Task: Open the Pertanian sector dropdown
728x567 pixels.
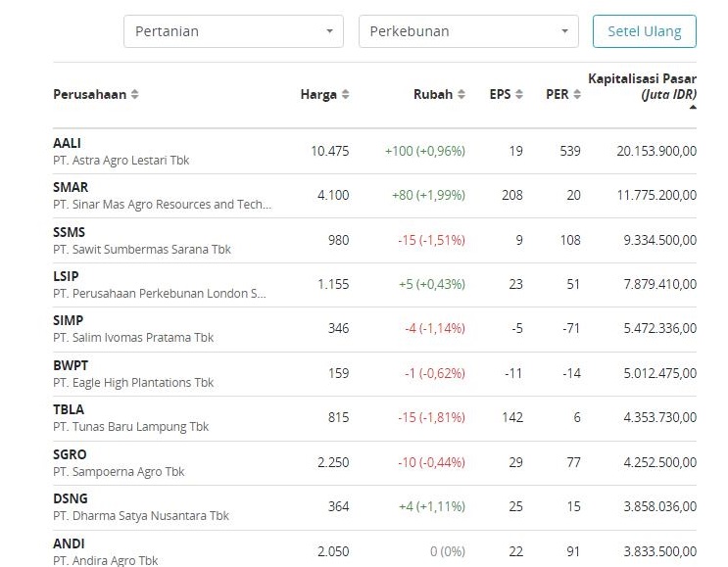Action: 233,31
